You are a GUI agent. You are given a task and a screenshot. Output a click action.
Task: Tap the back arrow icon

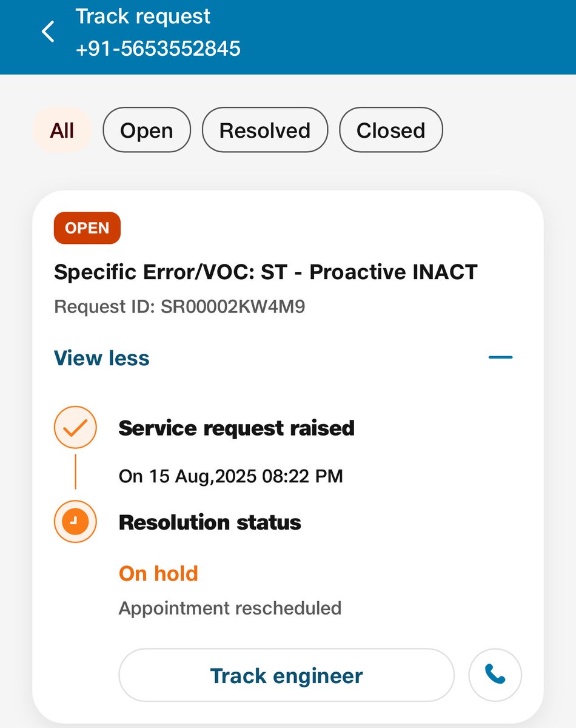click(x=48, y=32)
